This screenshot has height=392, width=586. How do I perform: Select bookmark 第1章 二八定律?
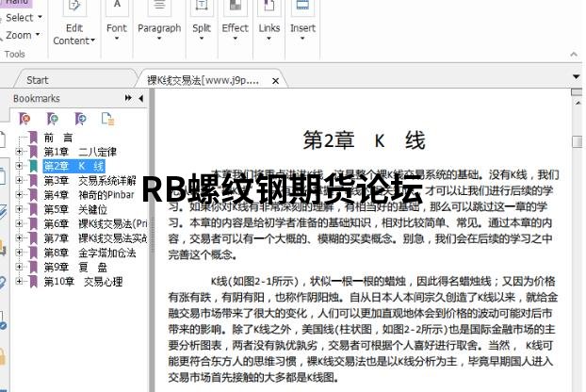[80, 152]
